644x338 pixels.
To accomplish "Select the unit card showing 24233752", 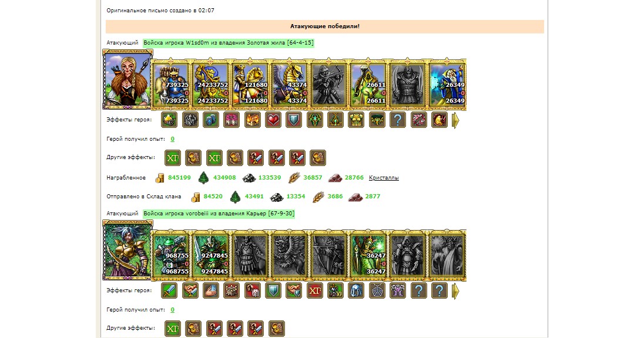I will point(211,84).
